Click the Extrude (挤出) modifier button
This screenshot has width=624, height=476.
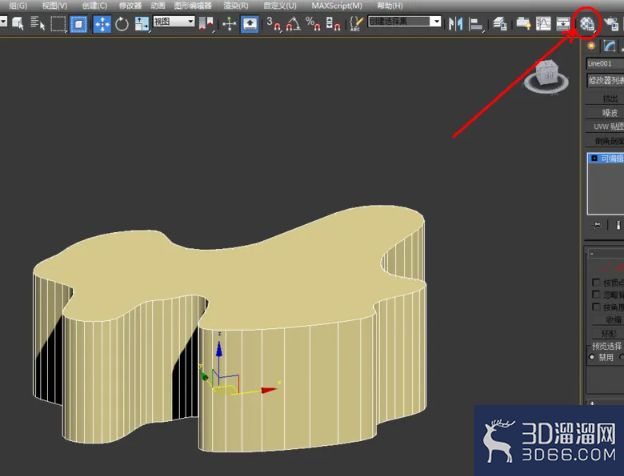pyautogui.click(x=605, y=98)
